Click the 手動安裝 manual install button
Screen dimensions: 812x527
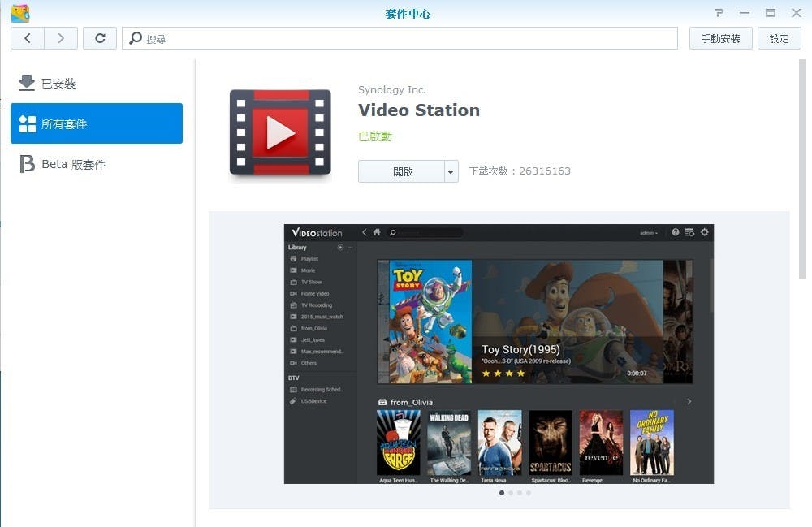tap(720, 38)
